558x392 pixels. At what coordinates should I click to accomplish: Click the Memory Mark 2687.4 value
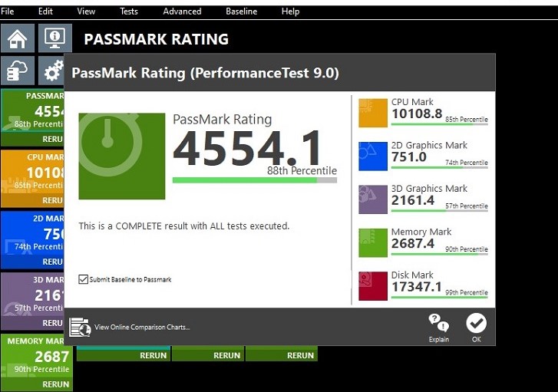[413, 244]
